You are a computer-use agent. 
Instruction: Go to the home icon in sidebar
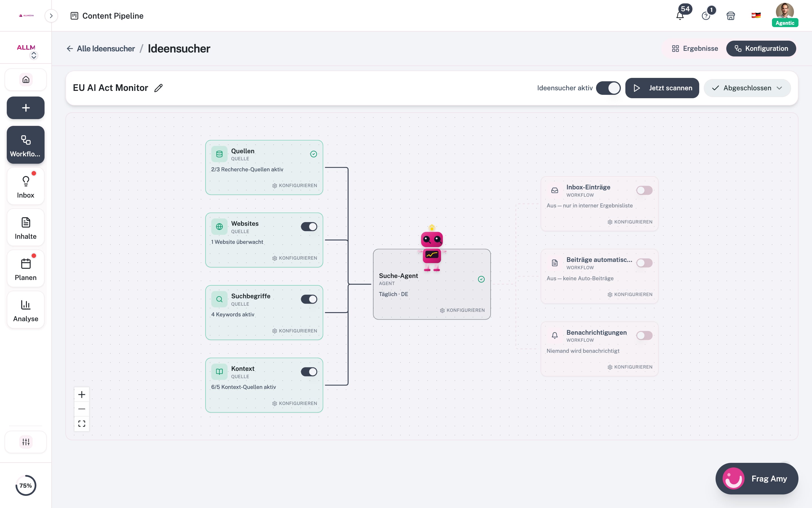click(x=26, y=80)
